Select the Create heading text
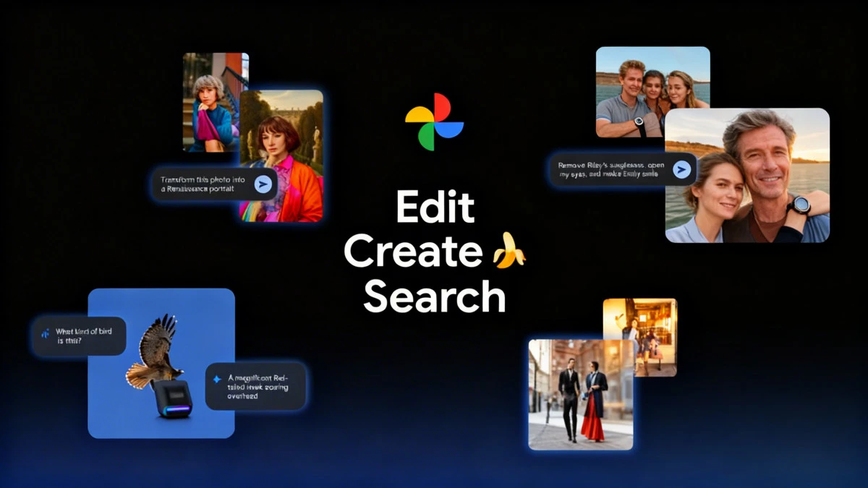This screenshot has width=868, height=488. click(x=412, y=252)
